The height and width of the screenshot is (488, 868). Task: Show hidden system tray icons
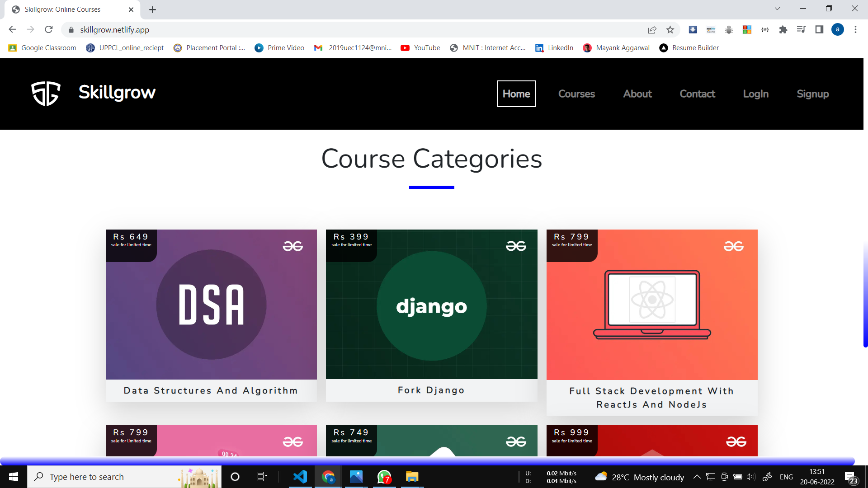697,477
